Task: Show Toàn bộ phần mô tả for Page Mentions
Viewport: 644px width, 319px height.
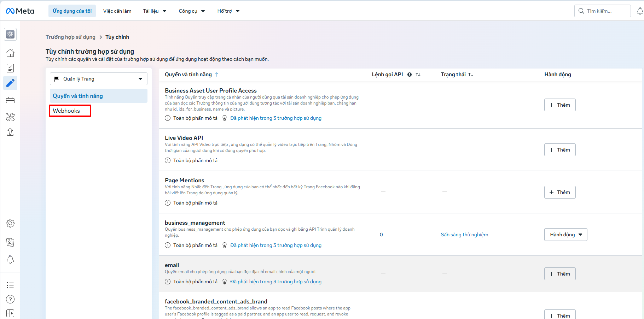Action: 195,203
